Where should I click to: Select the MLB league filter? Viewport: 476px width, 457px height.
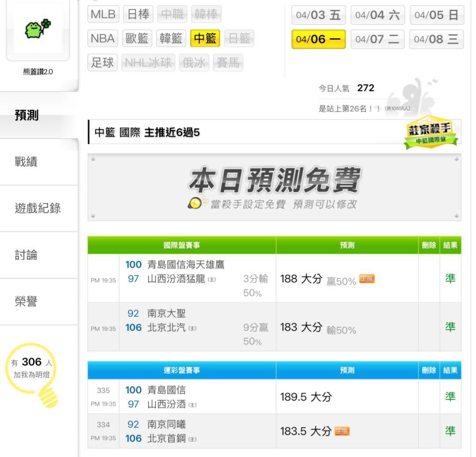(103, 14)
